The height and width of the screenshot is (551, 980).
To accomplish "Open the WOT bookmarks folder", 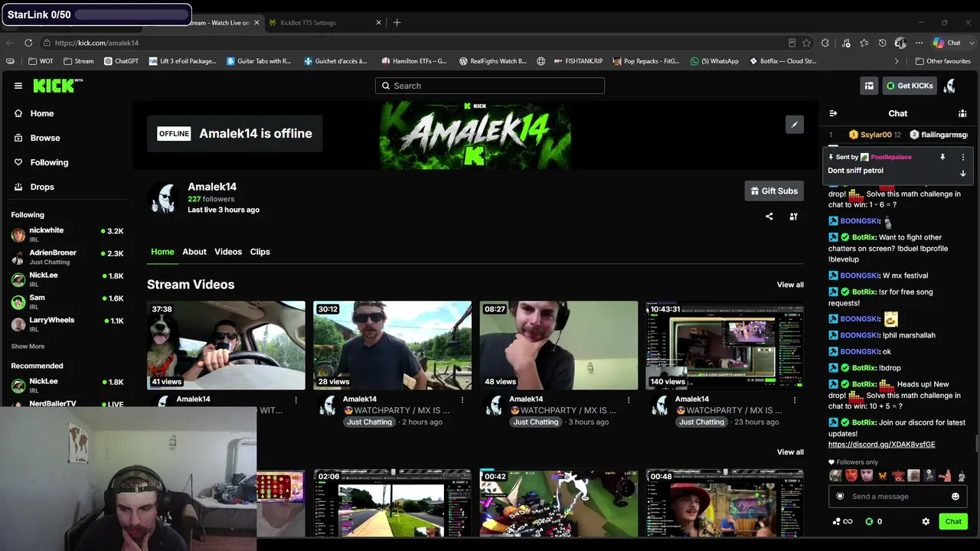I will pyautogui.click(x=41, y=61).
